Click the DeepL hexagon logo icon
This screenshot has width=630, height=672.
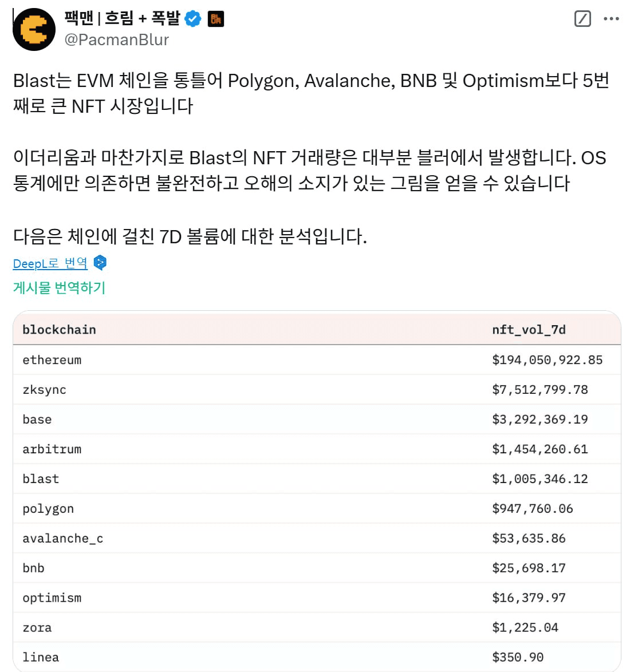(x=100, y=263)
